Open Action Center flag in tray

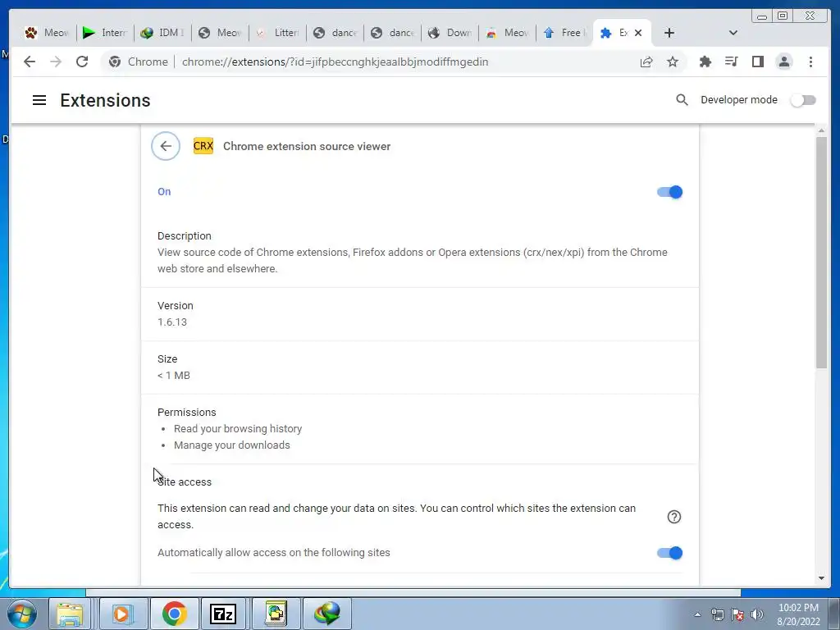737,614
